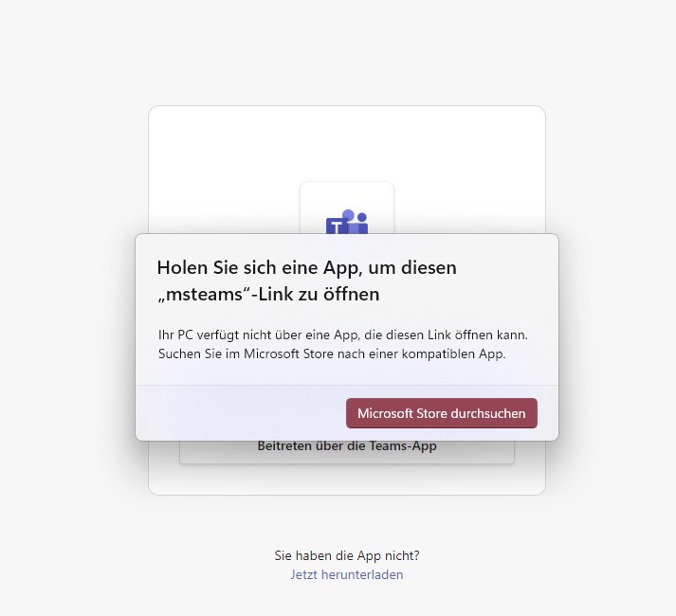Click the white card area below Beitreten button
Viewport: 676px width, 616px height.
coord(347,480)
